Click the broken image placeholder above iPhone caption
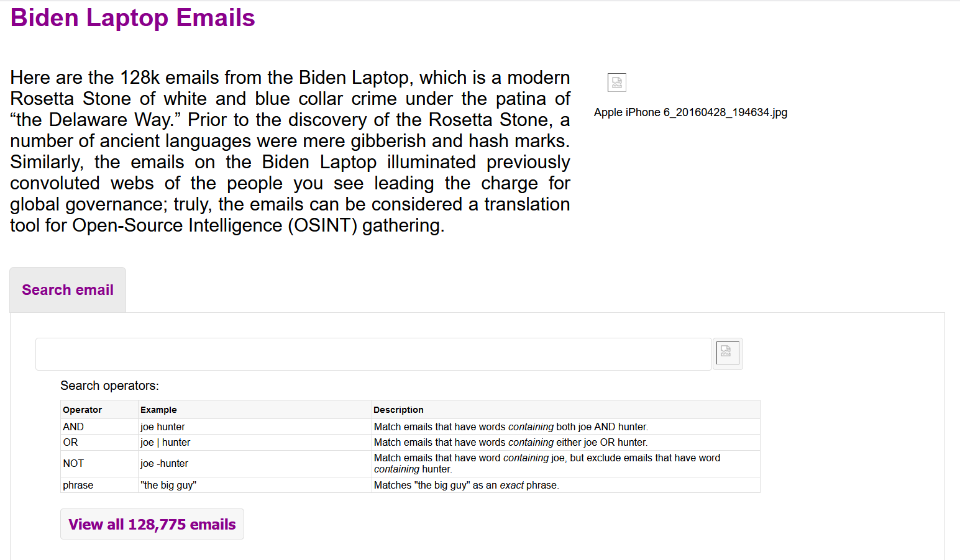 [x=617, y=83]
